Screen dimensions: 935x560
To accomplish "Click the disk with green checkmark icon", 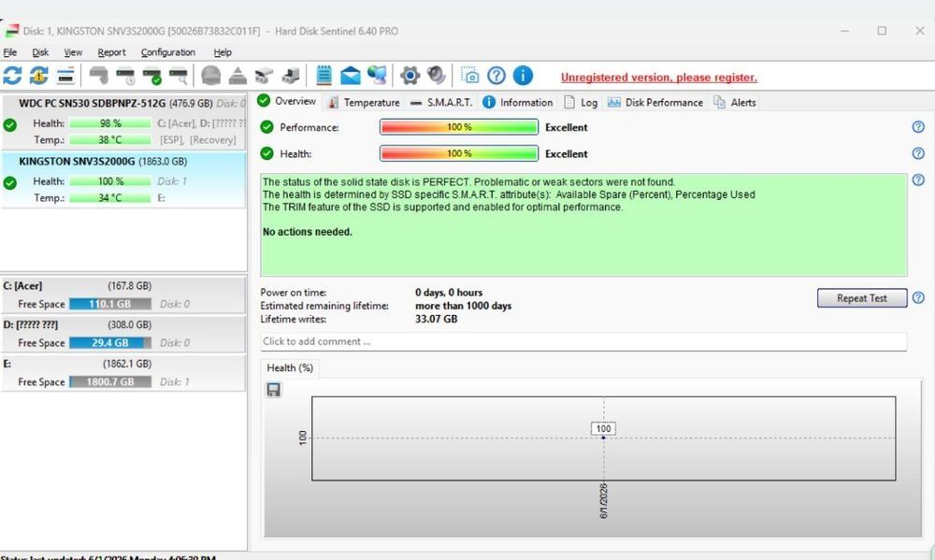I will (152, 76).
